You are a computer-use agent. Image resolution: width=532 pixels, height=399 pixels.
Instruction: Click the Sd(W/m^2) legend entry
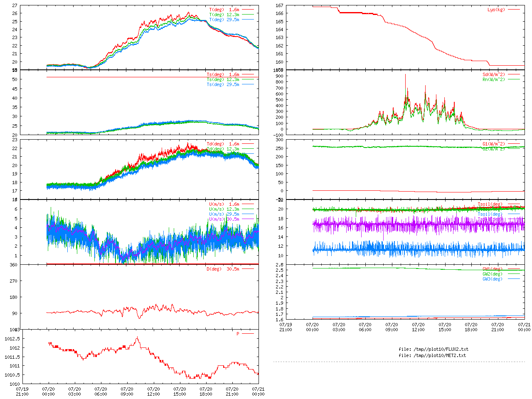(493, 75)
